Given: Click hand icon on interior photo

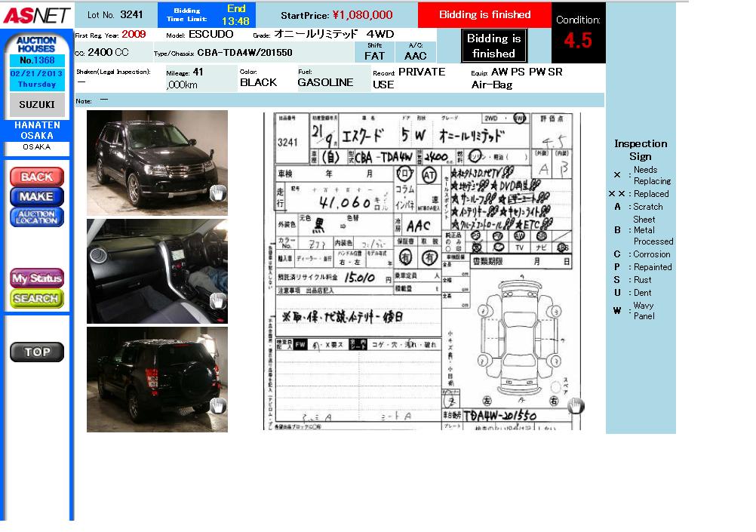Looking at the screenshot, I should coord(218,301).
